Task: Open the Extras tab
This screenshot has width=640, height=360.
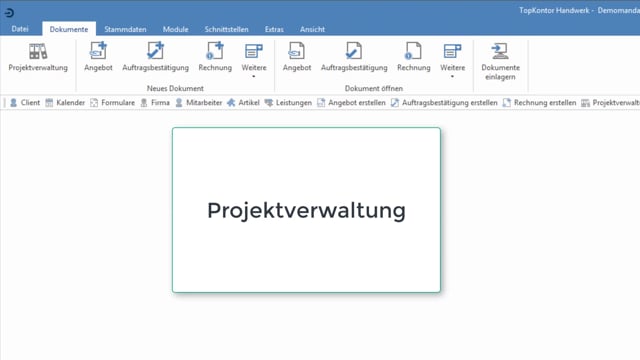Action: pyautogui.click(x=274, y=29)
